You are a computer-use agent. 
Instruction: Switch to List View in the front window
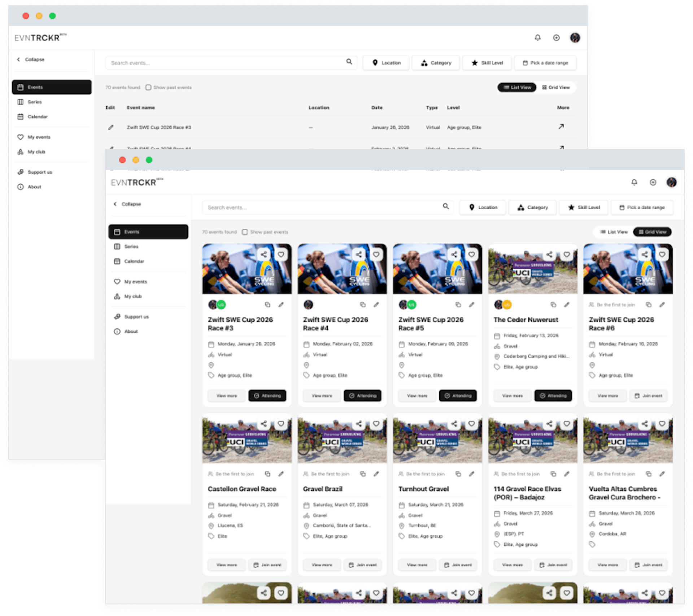pos(614,232)
